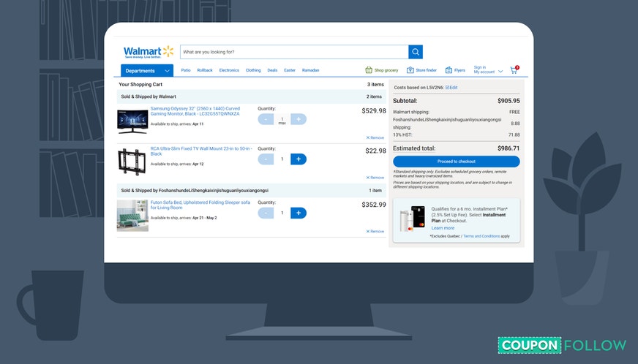Click the $905.95 subtotal amount
Screen dimensions: 638x364
508,101
